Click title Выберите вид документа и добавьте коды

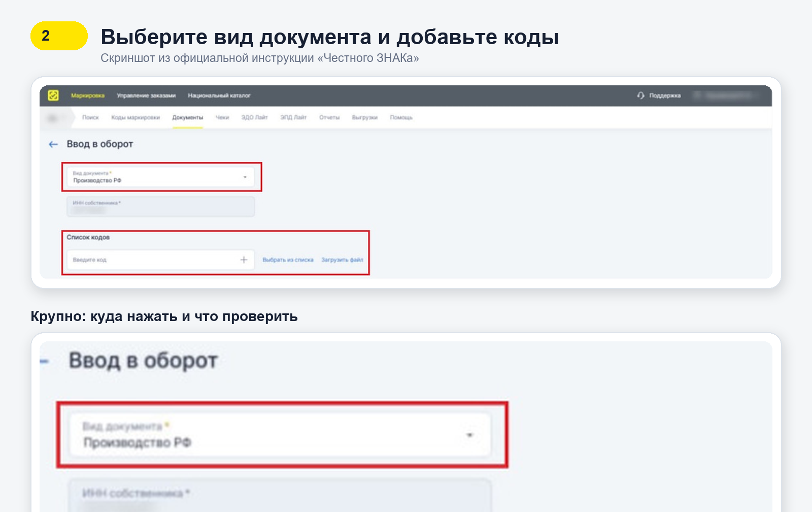pos(330,37)
